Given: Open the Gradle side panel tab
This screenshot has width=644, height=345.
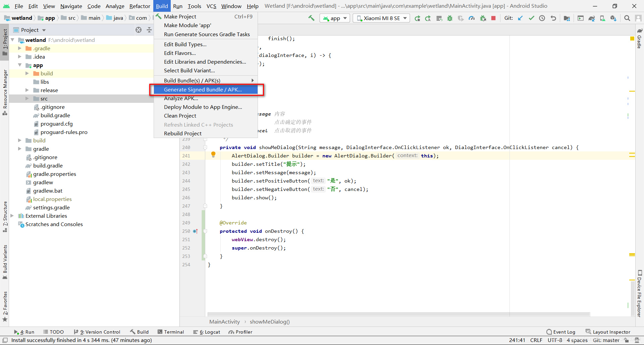Looking at the screenshot, I should [x=639, y=39].
